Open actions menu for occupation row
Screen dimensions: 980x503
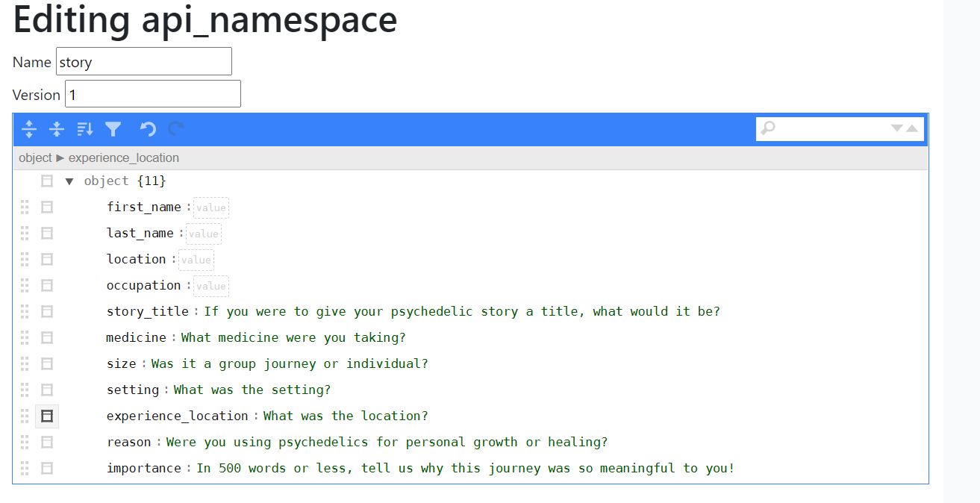(47, 285)
